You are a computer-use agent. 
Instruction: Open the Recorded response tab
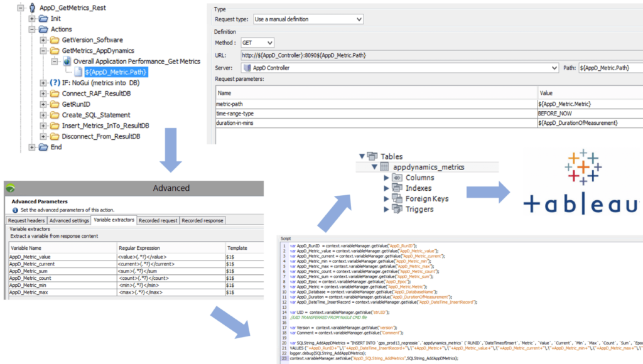pyautogui.click(x=203, y=220)
